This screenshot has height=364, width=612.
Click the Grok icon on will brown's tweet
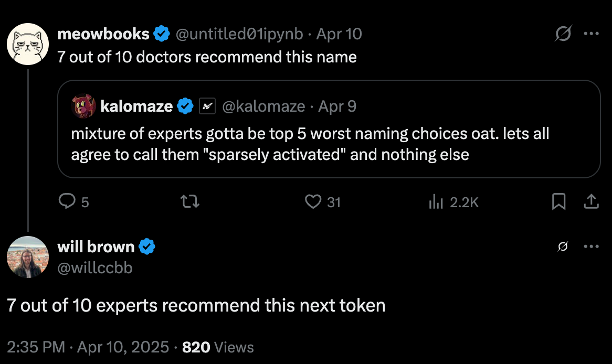pos(563,246)
